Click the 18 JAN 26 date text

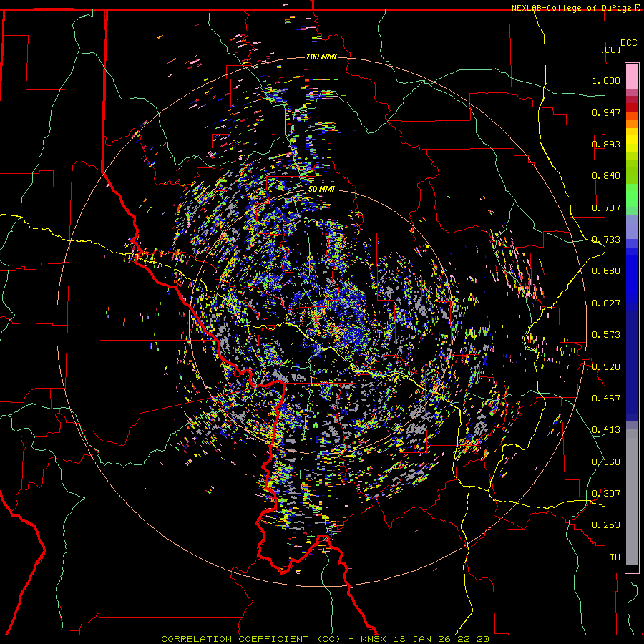421,639
